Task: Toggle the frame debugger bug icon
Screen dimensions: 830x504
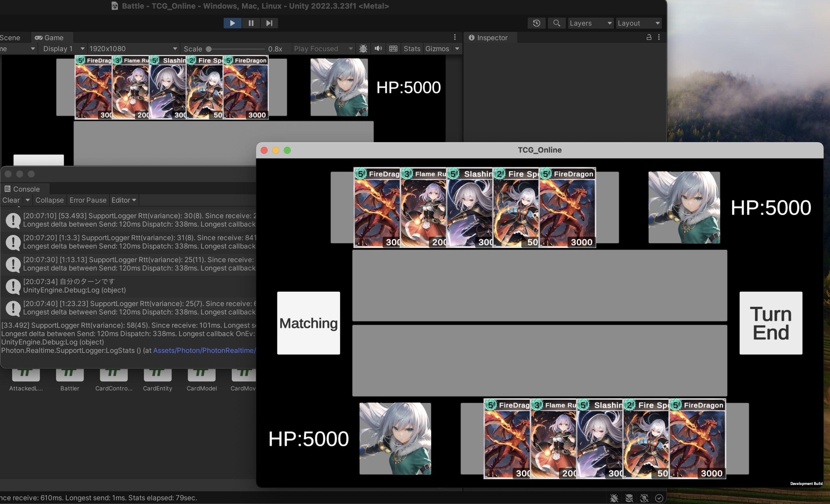Action: click(x=363, y=49)
